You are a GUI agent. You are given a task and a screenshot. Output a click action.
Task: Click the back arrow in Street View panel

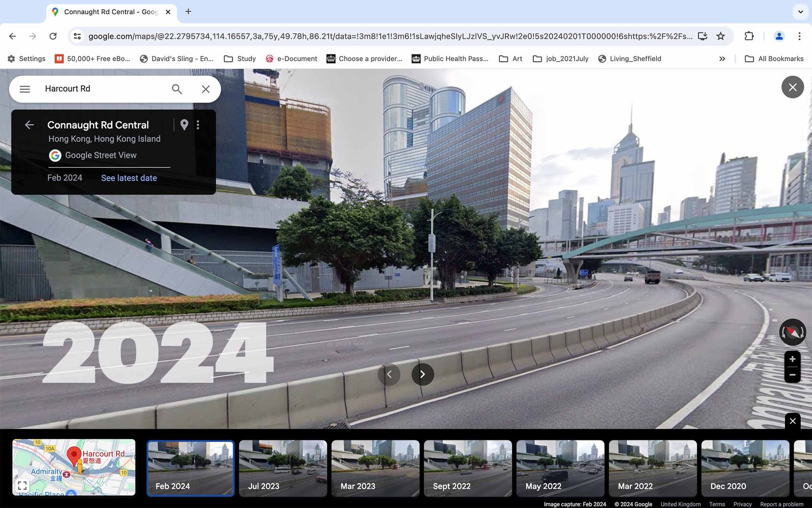(x=29, y=125)
